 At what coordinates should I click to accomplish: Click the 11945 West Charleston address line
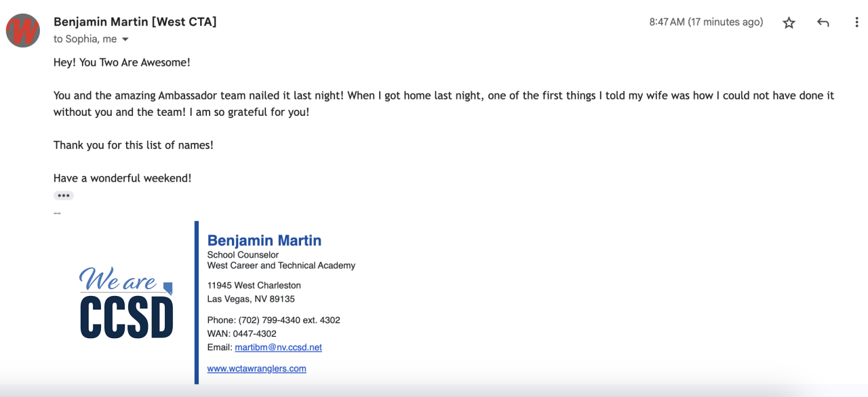(x=254, y=285)
